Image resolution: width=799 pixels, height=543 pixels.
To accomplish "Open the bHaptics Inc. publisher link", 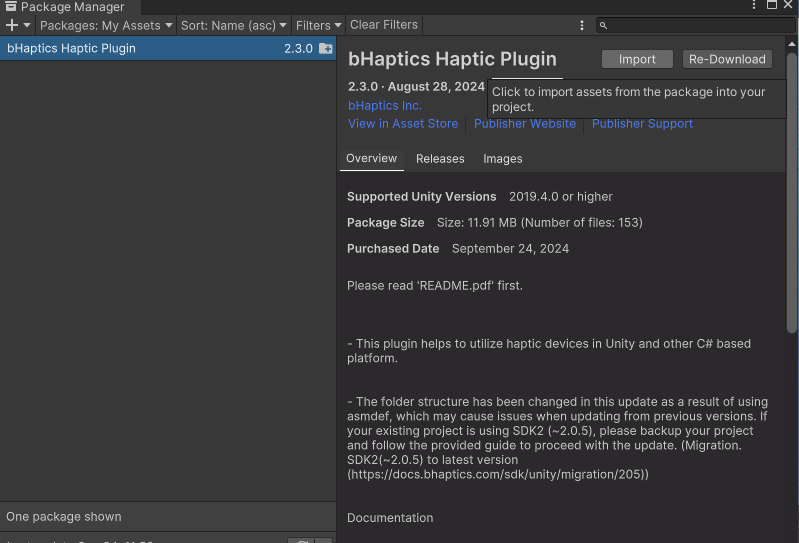I will (385, 105).
